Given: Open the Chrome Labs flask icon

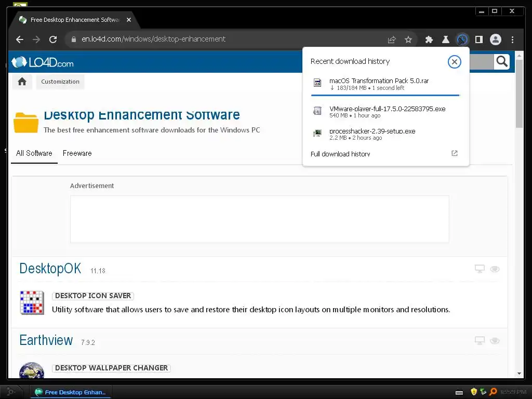Looking at the screenshot, I should coord(445,39).
